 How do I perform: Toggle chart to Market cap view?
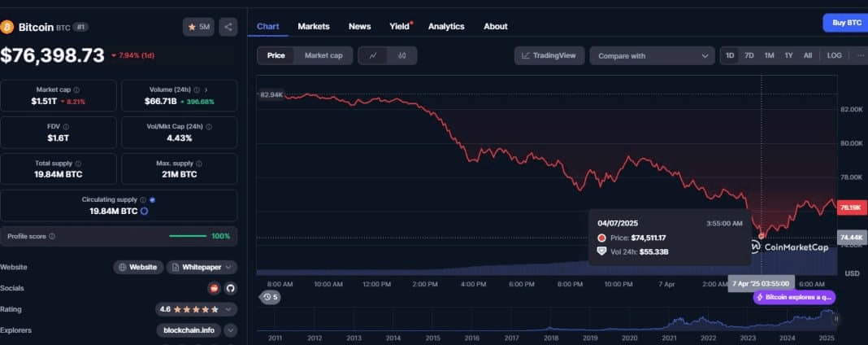(x=323, y=55)
